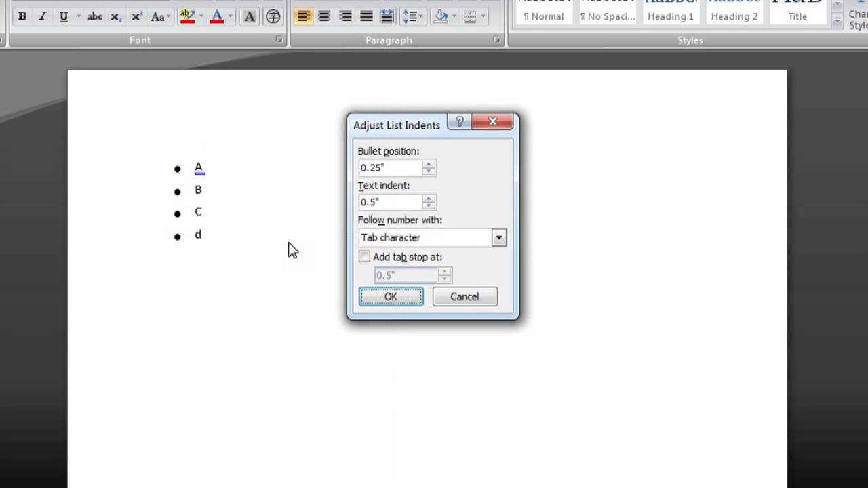Decrease Text indent with down arrow
The height and width of the screenshot is (488, 868).
[x=428, y=205]
